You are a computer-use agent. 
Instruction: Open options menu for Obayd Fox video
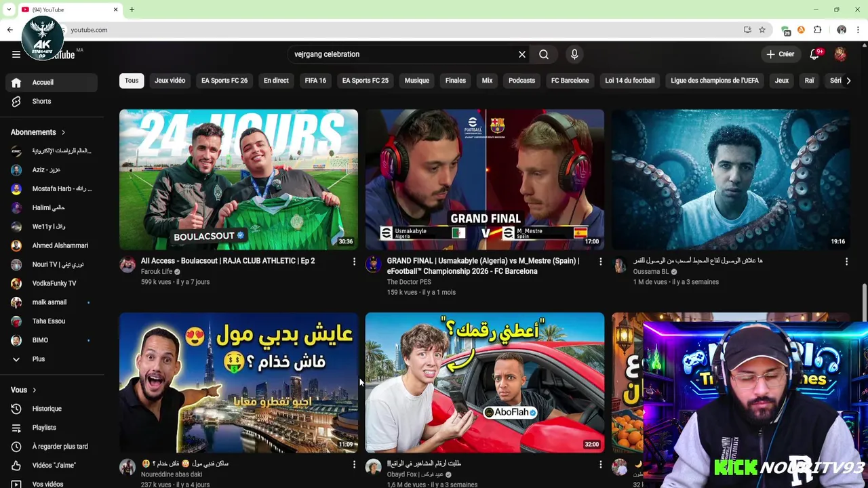click(600, 464)
